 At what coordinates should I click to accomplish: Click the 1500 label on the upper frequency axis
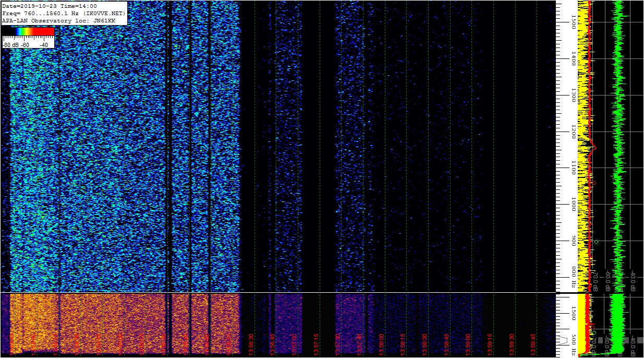pos(574,21)
